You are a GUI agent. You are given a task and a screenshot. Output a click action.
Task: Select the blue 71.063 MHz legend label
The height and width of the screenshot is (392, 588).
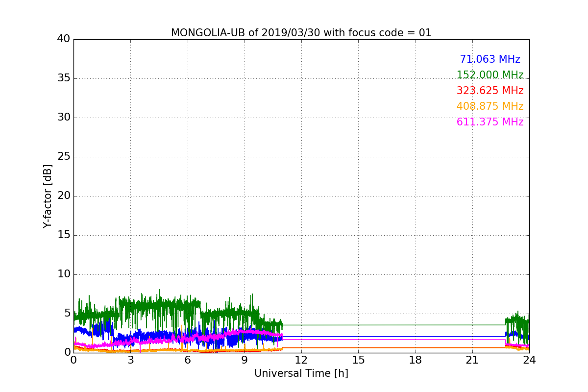tap(490, 59)
